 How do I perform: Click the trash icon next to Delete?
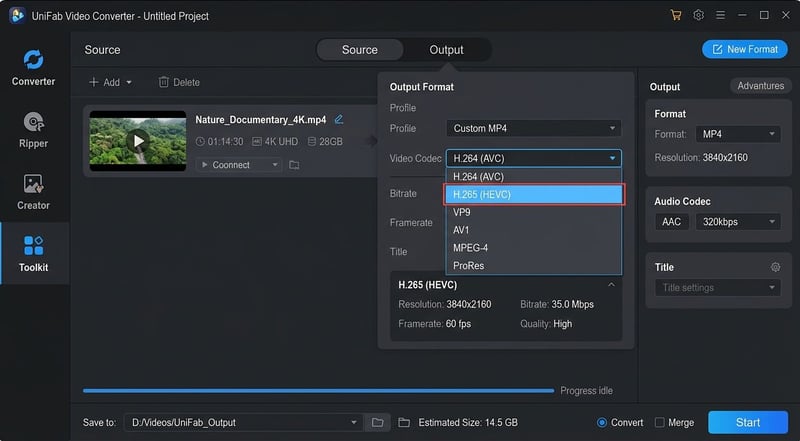163,82
